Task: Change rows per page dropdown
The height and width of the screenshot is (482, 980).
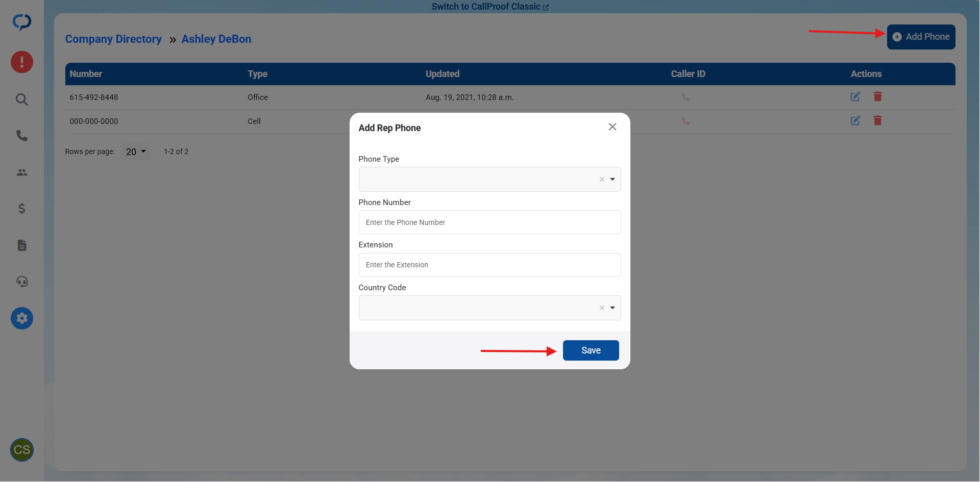Action: coord(136,151)
